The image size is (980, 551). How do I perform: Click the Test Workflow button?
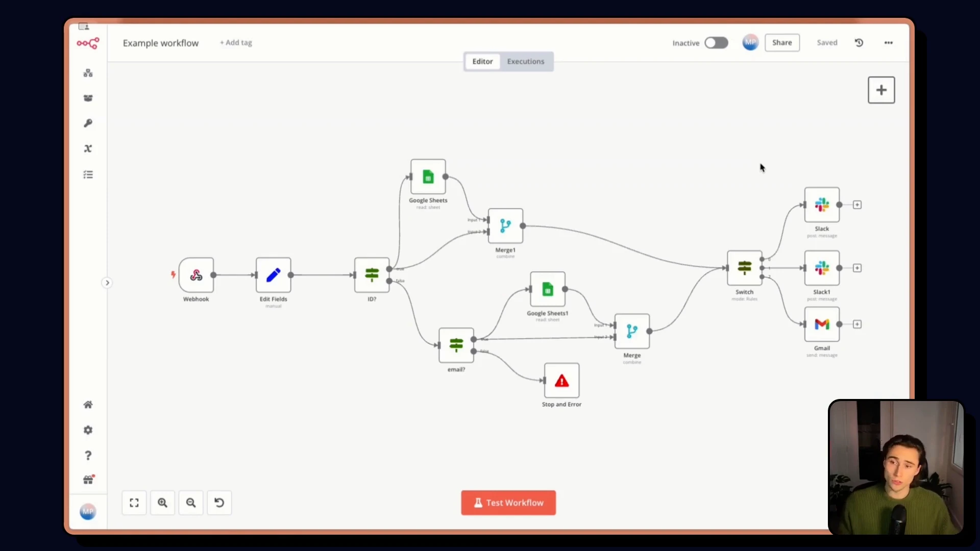tap(508, 503)
